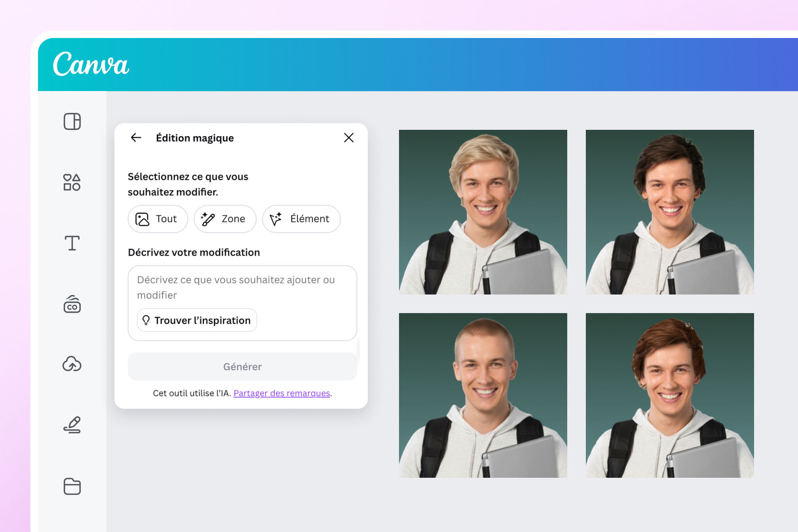The image size is (798, 532).
Task: Open the Uploads cloud icon
Action: coord(72,364)
